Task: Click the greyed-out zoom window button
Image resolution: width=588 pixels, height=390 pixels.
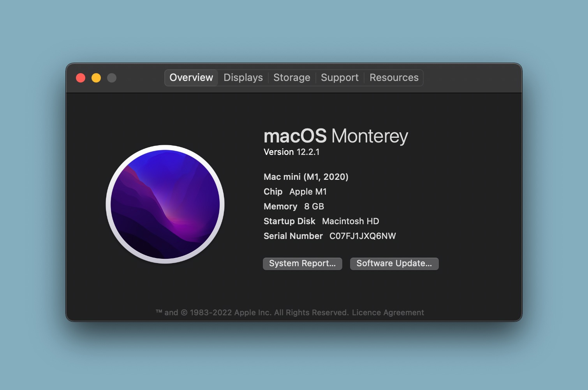Action: coord(112,78)
